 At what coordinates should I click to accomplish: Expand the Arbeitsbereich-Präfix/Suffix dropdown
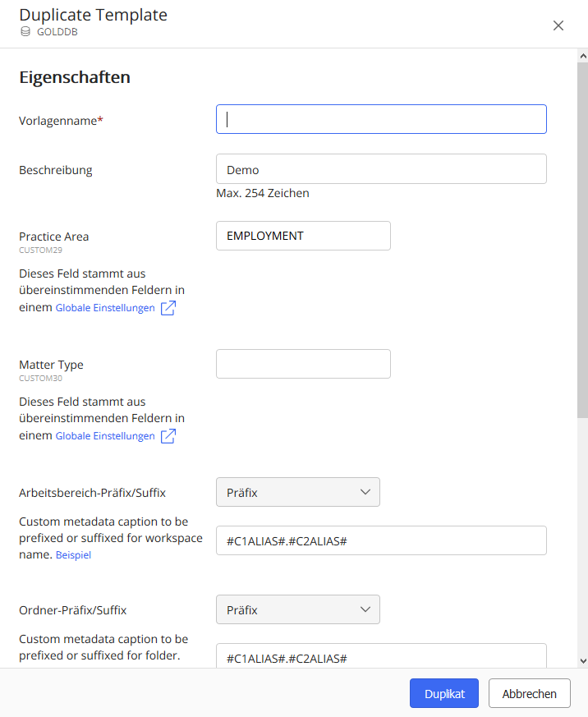(297, 493)
